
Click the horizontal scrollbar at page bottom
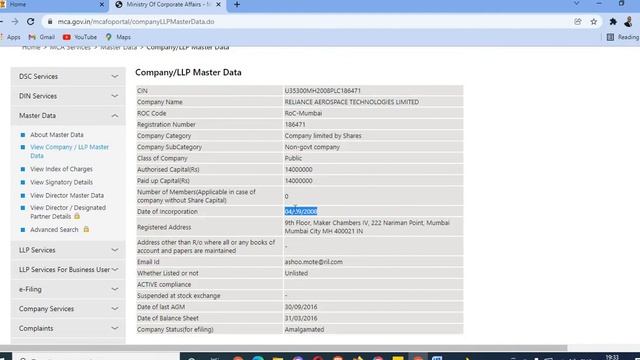click(283, 348)
